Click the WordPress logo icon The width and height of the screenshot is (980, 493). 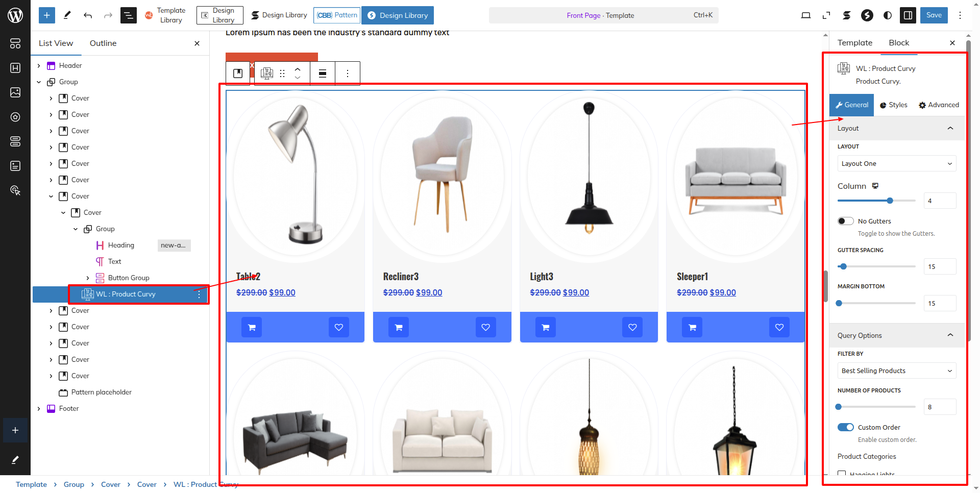click(15, 15)
